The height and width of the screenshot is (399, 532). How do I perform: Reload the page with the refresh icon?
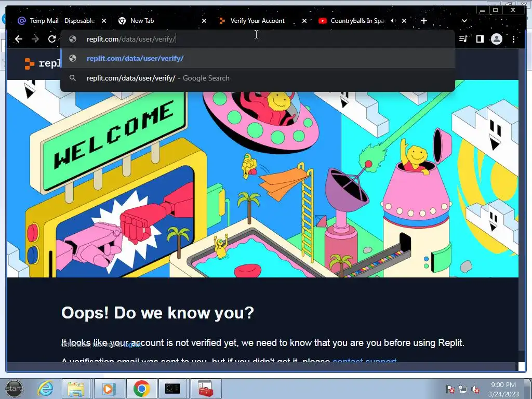tap(52, 39)
